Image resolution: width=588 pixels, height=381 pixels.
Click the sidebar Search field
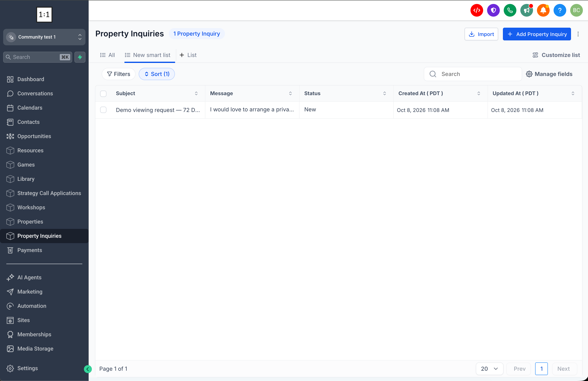(38, 57)
